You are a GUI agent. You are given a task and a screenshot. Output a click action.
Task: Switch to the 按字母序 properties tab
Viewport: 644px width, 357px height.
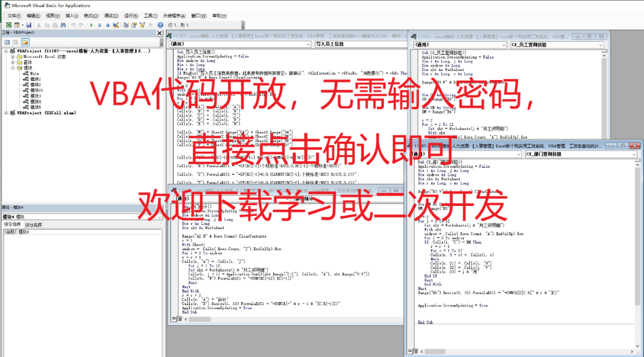13,225
